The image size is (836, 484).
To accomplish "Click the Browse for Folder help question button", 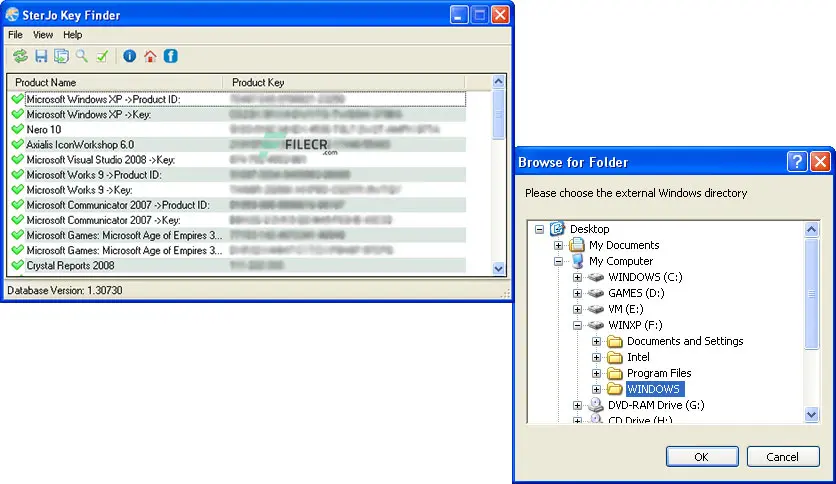I will (797, 162).
